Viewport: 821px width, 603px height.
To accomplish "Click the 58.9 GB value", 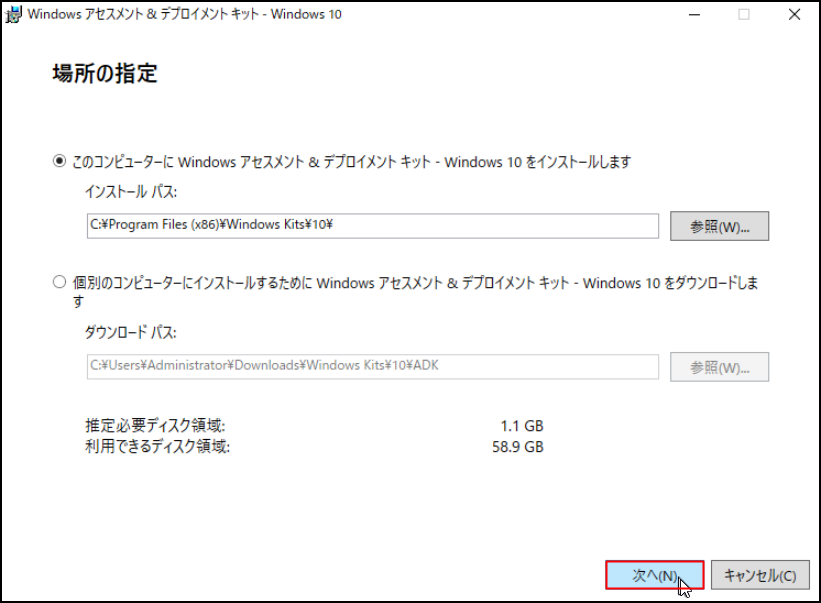I will point(518,446).
